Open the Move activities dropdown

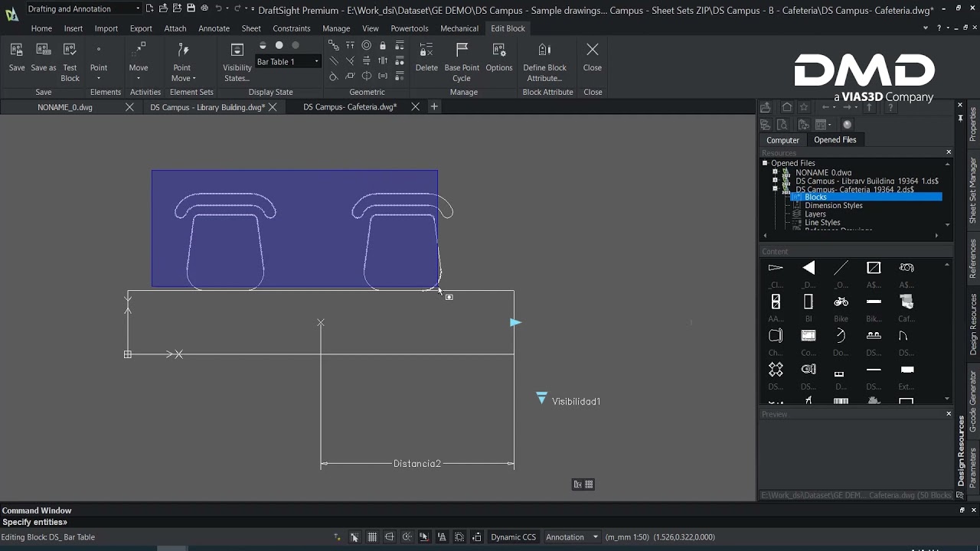click(139, 78)
